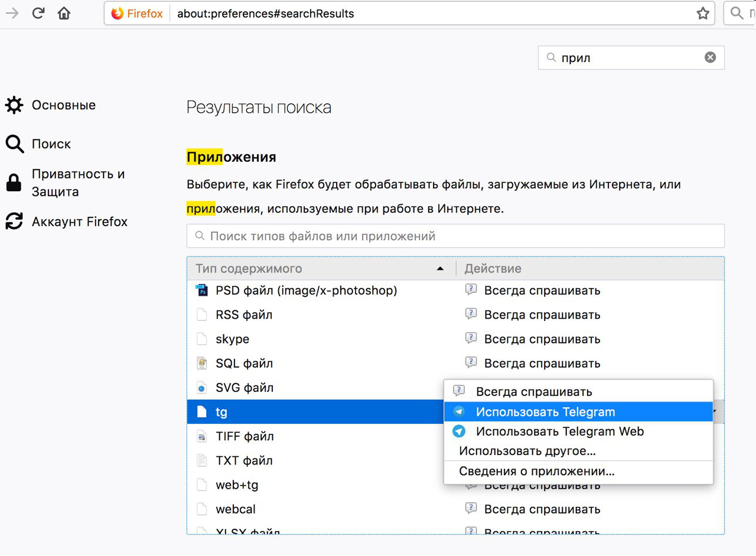Select the PSD файл (image/x-photoshop) row
The height and width of the screenshot is (556, 756).
(x=455, y=290)
